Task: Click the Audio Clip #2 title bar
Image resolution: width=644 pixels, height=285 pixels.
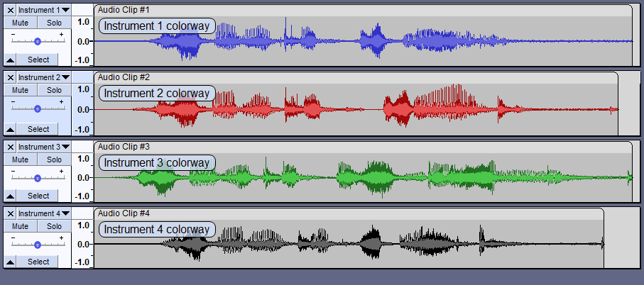Action: click(356, 77)
